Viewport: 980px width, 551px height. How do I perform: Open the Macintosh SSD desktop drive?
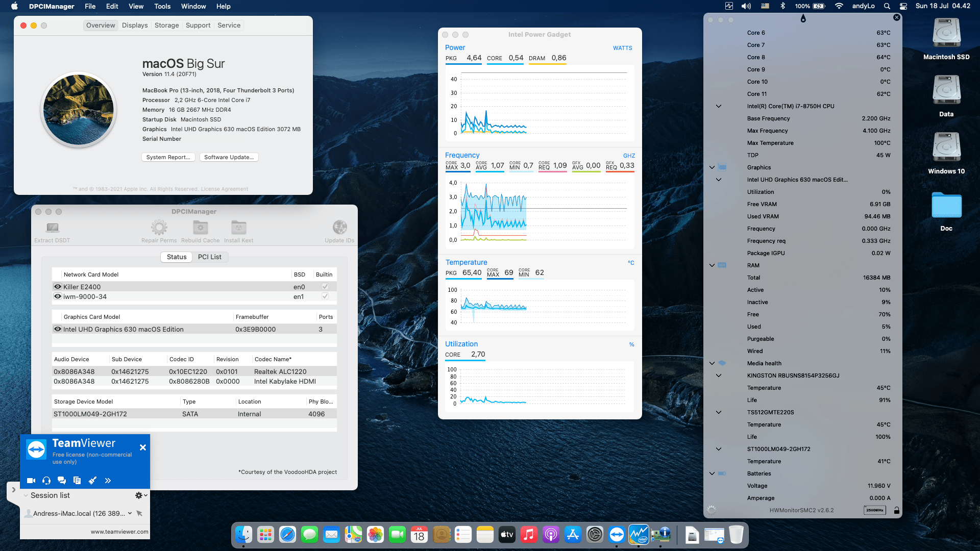[946, 39]
